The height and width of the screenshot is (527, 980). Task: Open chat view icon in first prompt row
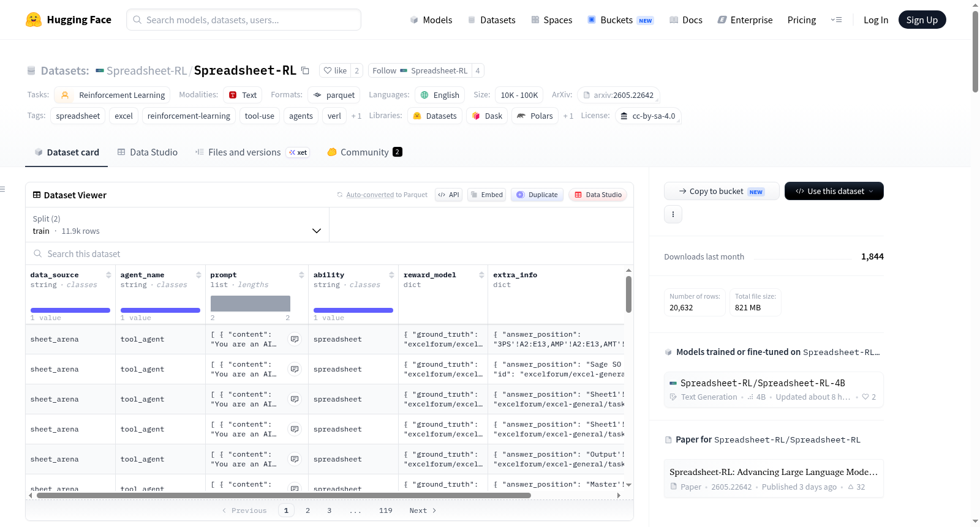[295, 339]
